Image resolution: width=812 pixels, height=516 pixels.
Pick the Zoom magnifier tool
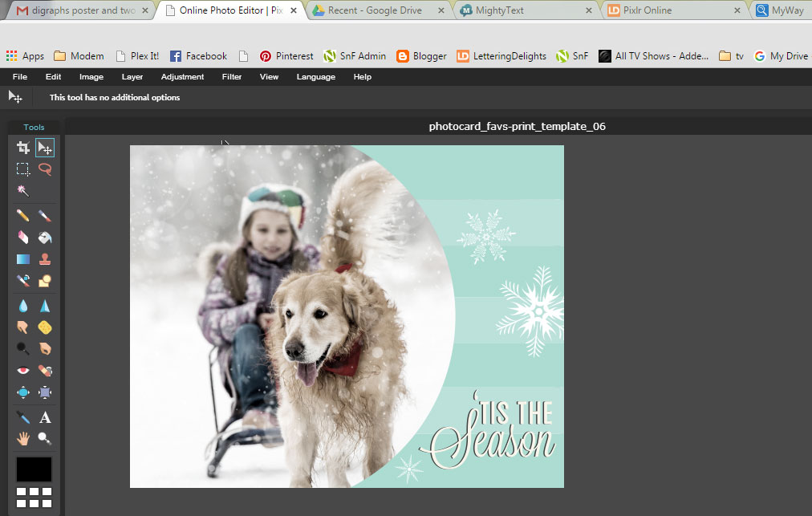click(x=45, y=439)
